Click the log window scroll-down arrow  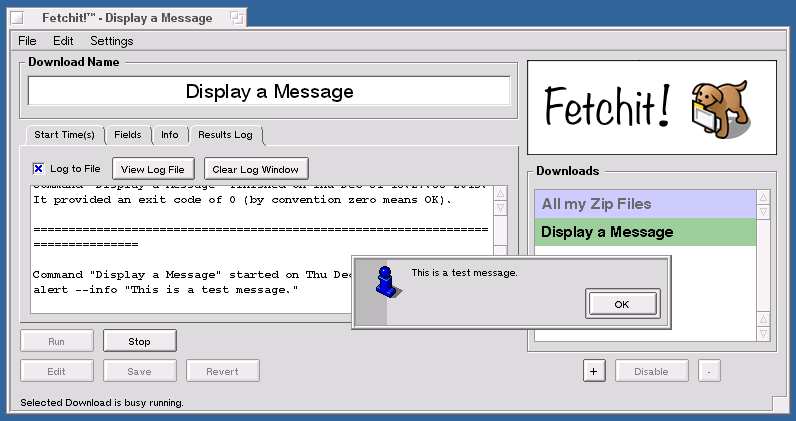point(500,207)
